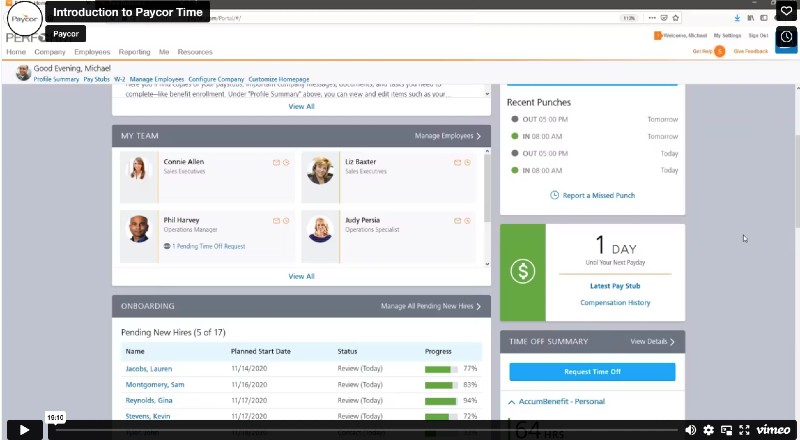Click Sign Out in header
800x440 pixels.
(x=758, y=36)
